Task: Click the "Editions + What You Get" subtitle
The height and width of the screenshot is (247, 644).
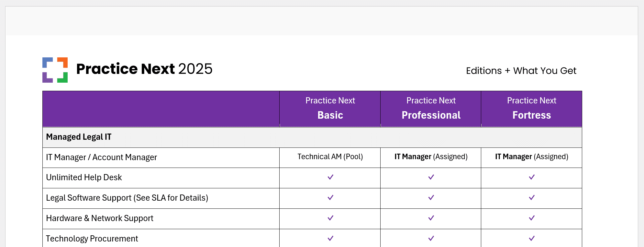Action: [x=521, y=71]
